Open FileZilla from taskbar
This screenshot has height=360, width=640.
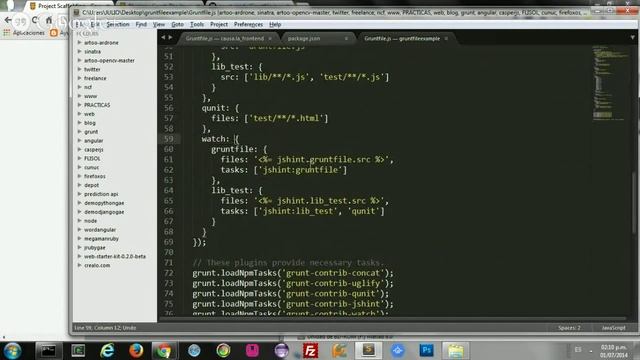pos(310,351)
